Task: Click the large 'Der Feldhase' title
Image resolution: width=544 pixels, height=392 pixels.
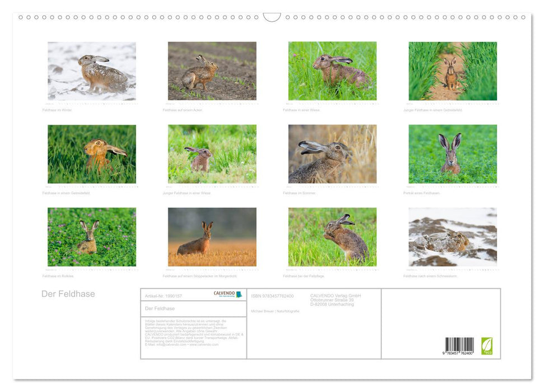Action: click(x=68, y=294)
